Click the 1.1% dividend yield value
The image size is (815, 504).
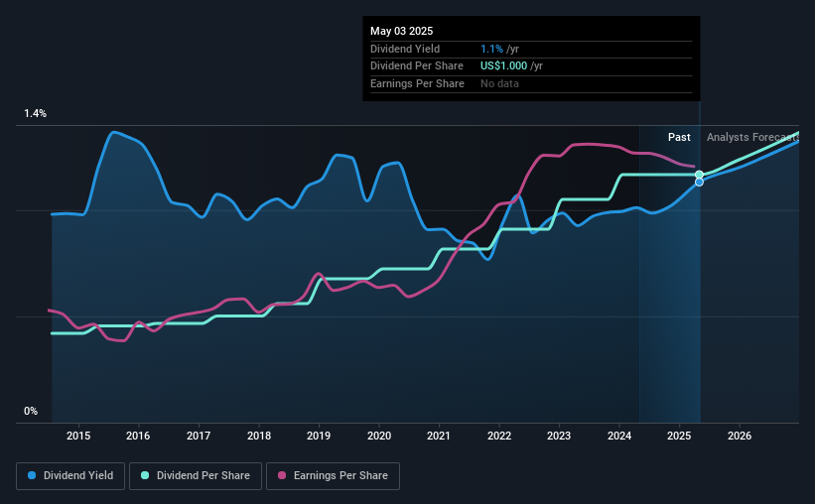[491, 49]
